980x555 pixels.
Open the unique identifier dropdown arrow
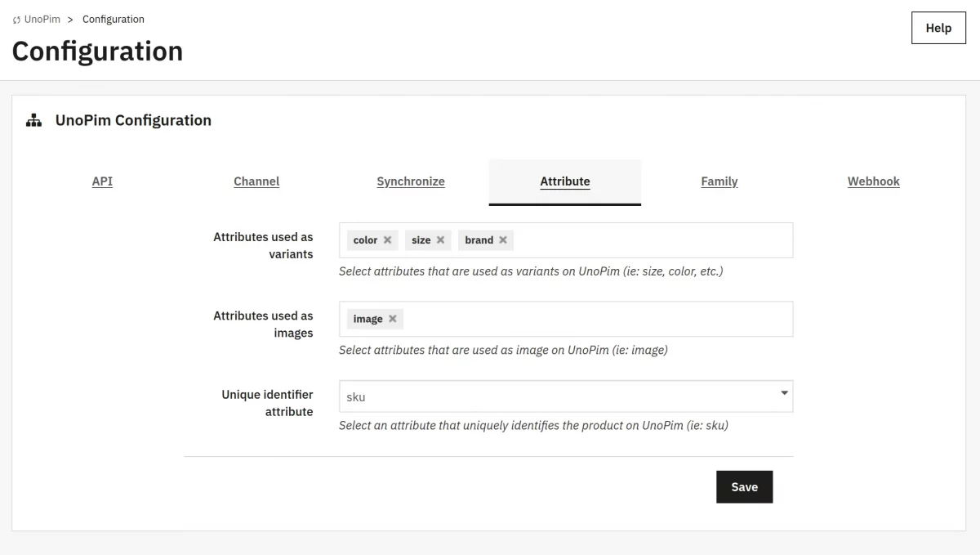784,393
